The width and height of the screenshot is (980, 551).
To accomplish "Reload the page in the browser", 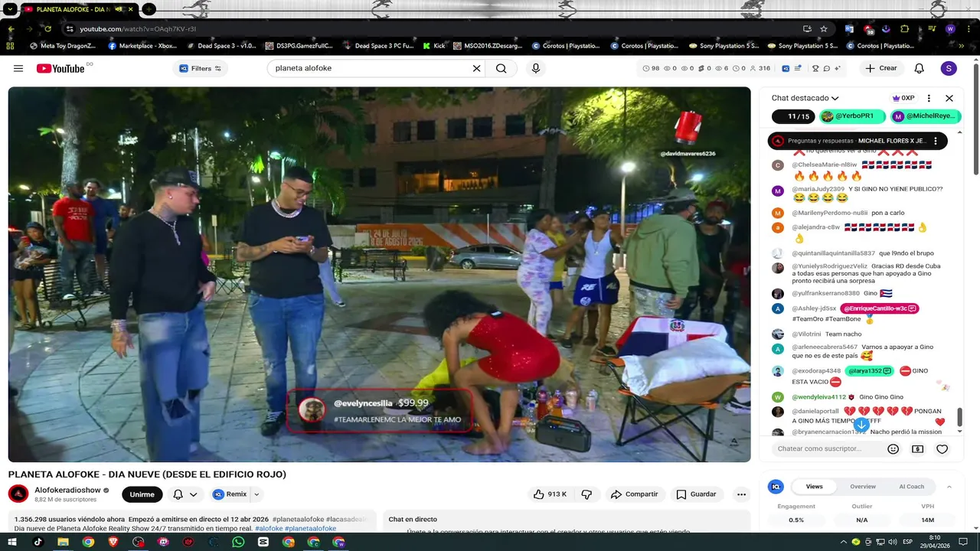I will 47,29.
